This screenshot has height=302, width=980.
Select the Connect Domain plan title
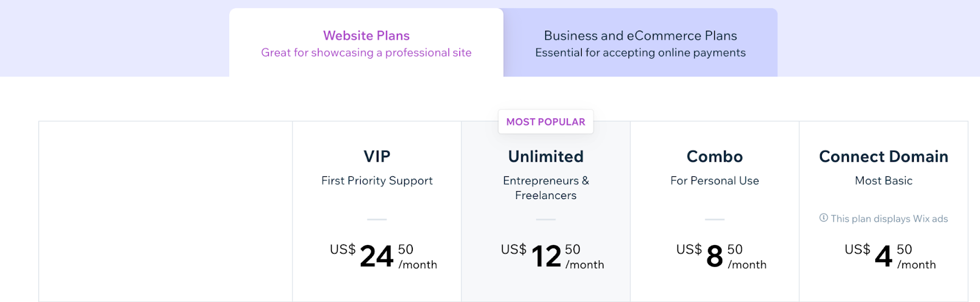point(883,157)
